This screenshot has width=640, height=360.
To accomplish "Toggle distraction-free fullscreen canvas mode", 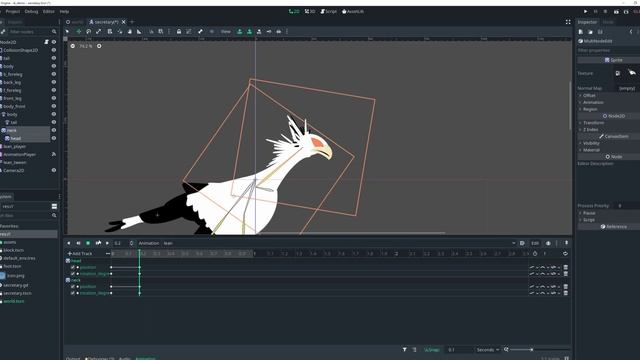I will [x=568, y=22].
